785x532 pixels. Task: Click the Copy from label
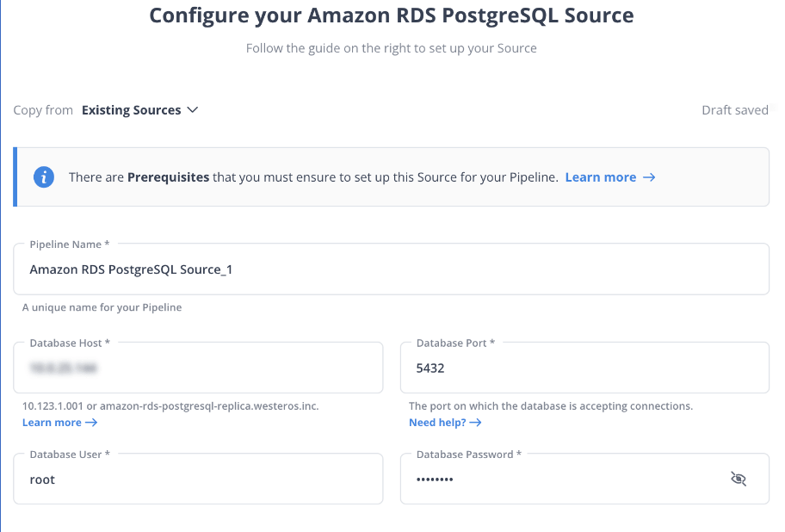pyautogui.click(x=43, y=110)
